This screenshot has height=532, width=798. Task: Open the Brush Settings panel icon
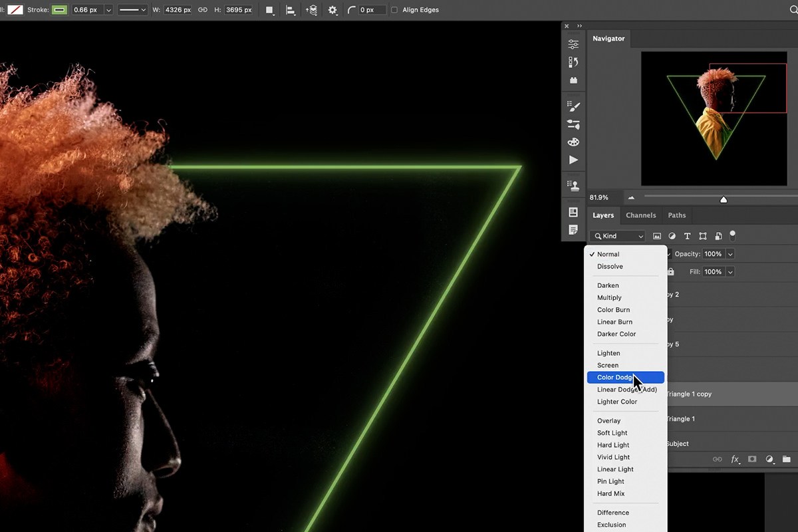tap(573, 124)
